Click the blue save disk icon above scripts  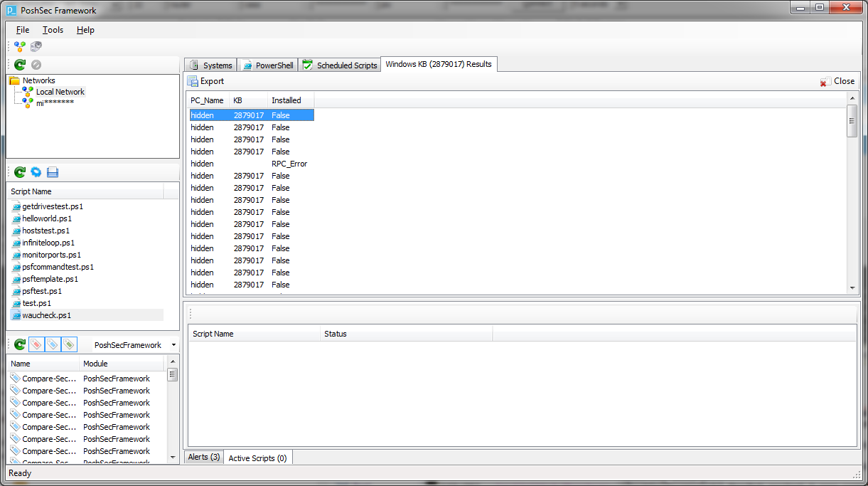[53, 172]
